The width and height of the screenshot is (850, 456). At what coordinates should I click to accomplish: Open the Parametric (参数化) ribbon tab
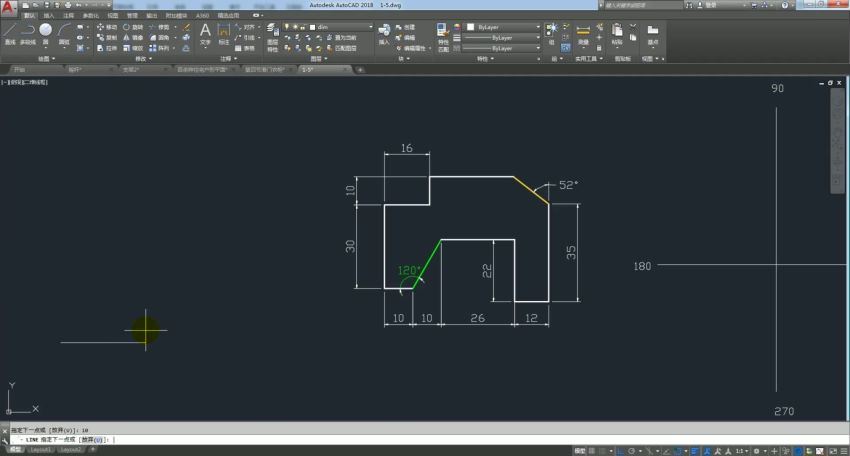pyautogui.click(x=91, y=16)
